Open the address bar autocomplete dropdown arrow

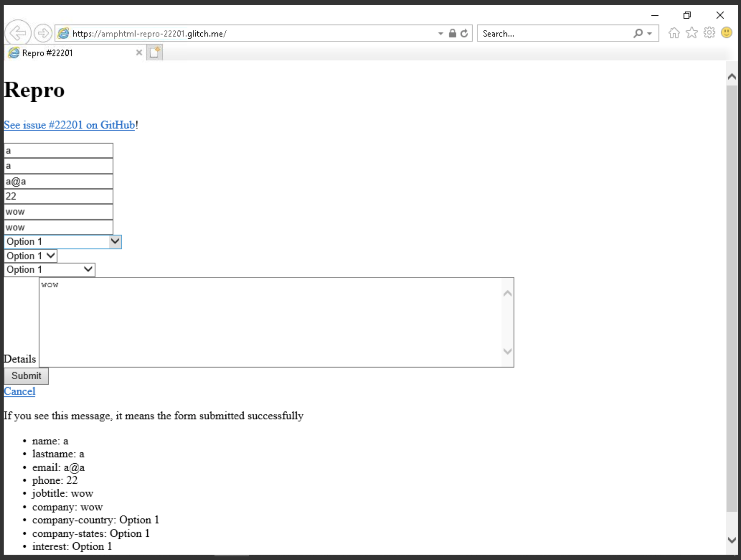[440, 33]
